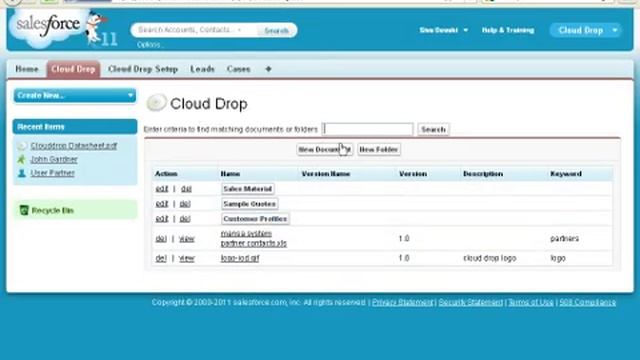The image size is (640, 360).
Task: Click the Description column header
Action: tap(483, 174)
